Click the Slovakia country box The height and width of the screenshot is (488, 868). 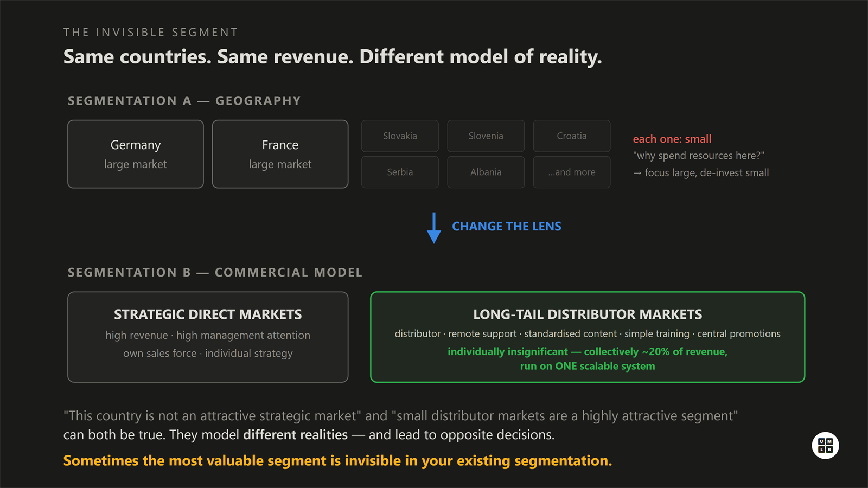tap(400, 136)
